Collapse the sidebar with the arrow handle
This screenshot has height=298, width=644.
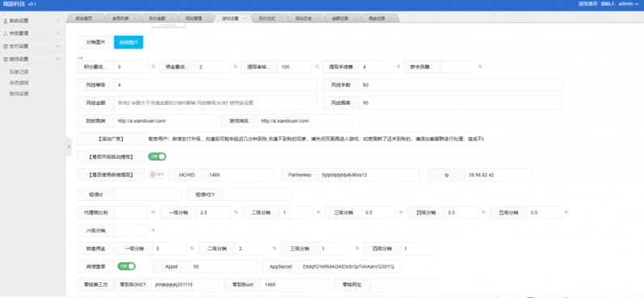(69, 146)
